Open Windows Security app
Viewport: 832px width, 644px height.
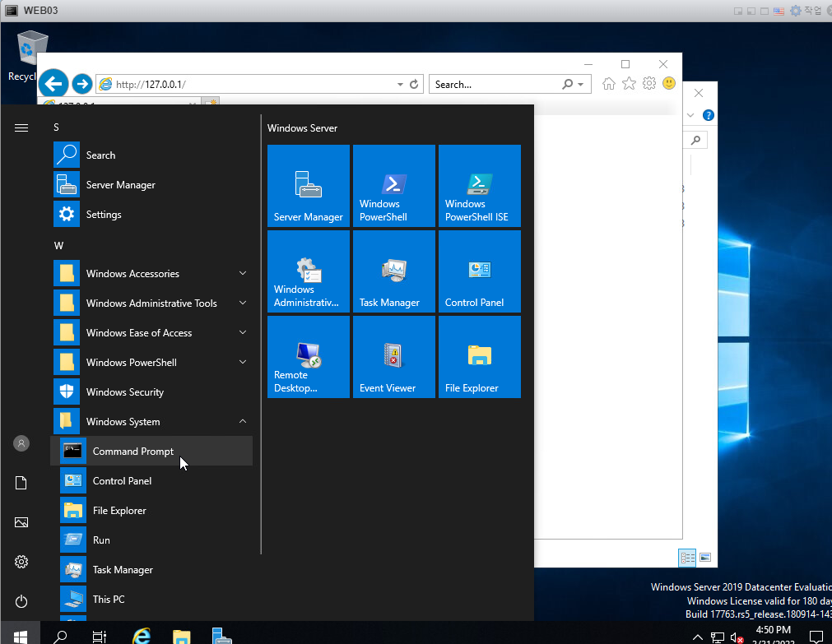[x=151, y=392]
